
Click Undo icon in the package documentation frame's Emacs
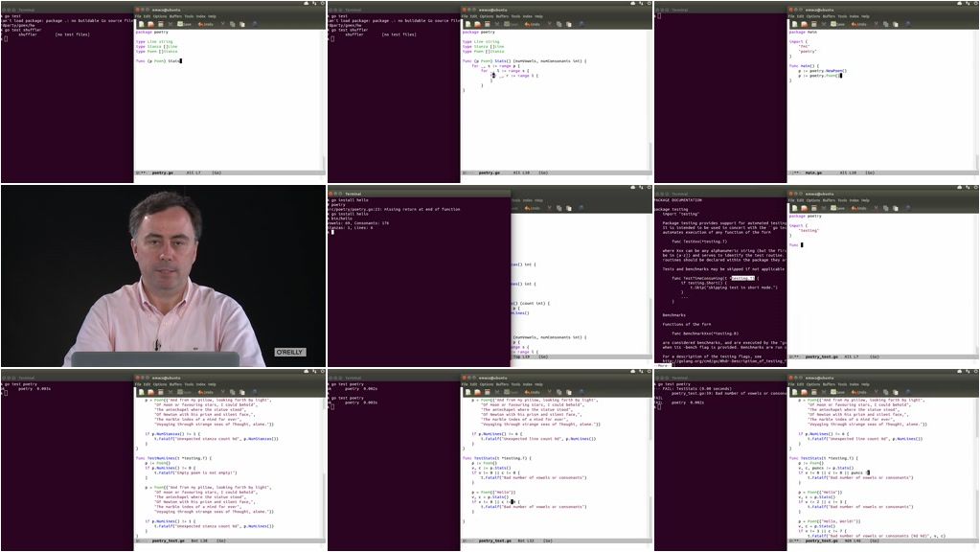(x=859, y=208)
